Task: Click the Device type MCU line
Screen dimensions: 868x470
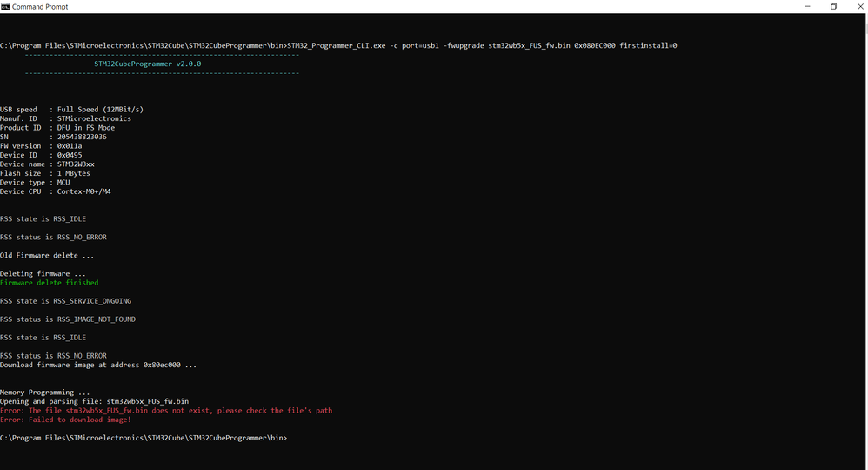Action: coord(35,183)
